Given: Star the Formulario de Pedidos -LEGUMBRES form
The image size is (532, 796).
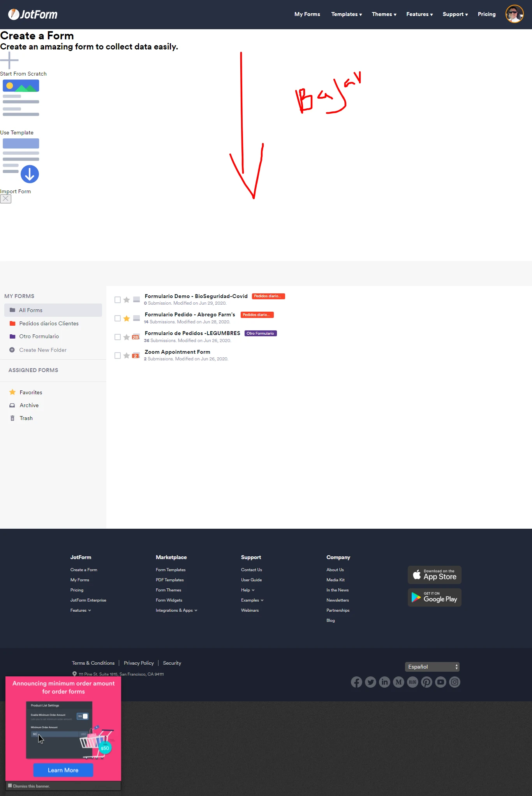Looking at the screenshot, I should pos(127,337).
